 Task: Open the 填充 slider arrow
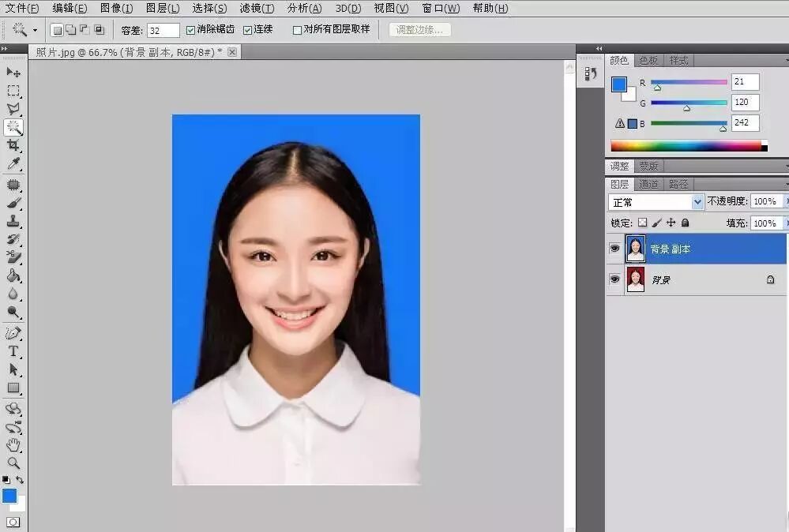(786, 223)
